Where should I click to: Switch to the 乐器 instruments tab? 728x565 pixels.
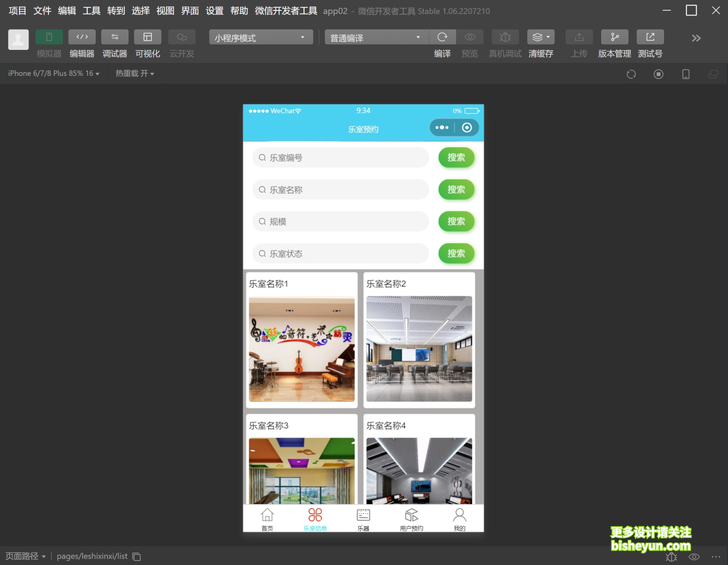pos(363,519)
